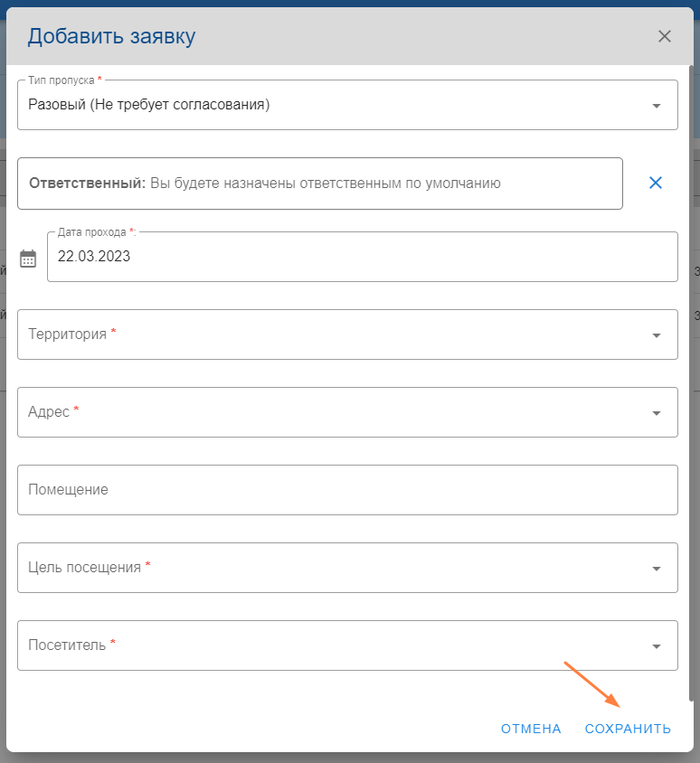Close the 'Добавить заявку' dialog with the X
Viewport: 700px width, 763px height.
[x=665, y=36]
